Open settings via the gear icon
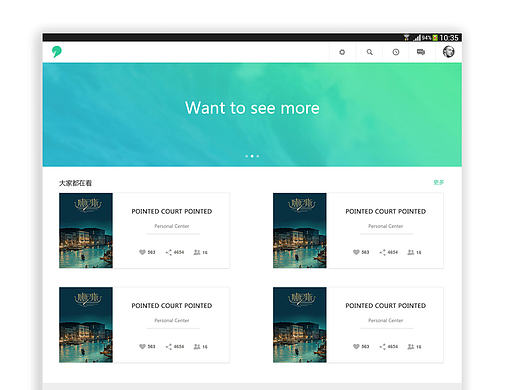 tap(342, 52)
